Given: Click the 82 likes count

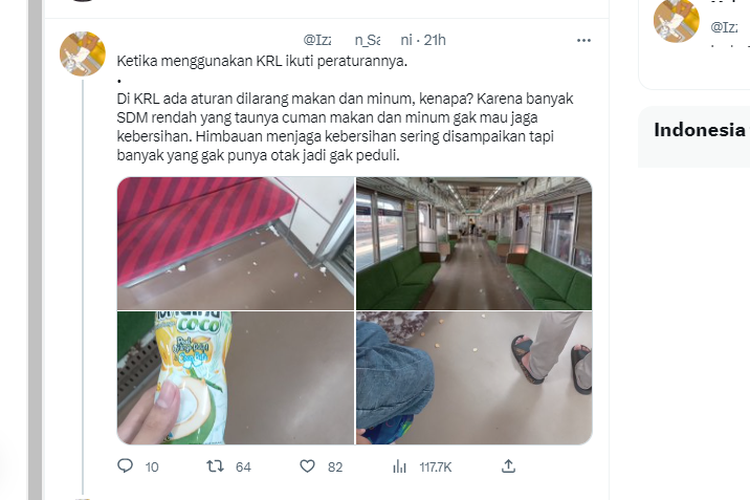Looking at the screenshot, I should [x=335, y=467].
